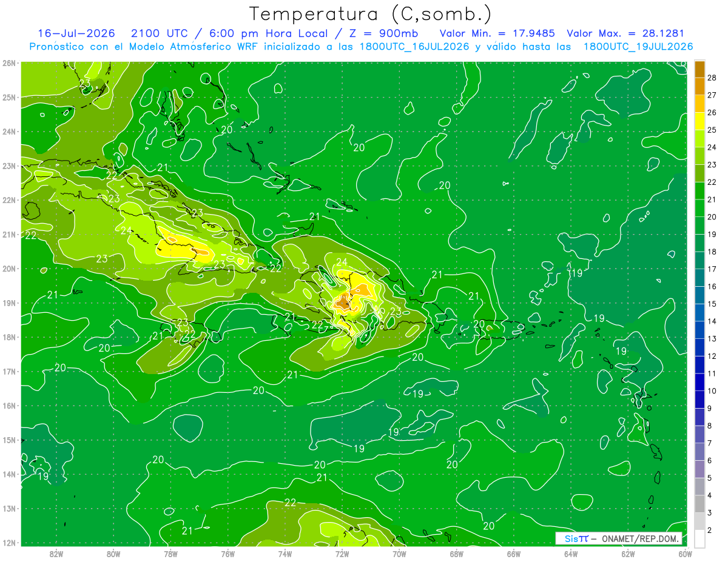Click the '78W' longitude axis label
The image size is (728, 562).
click(x=170, y=554)
